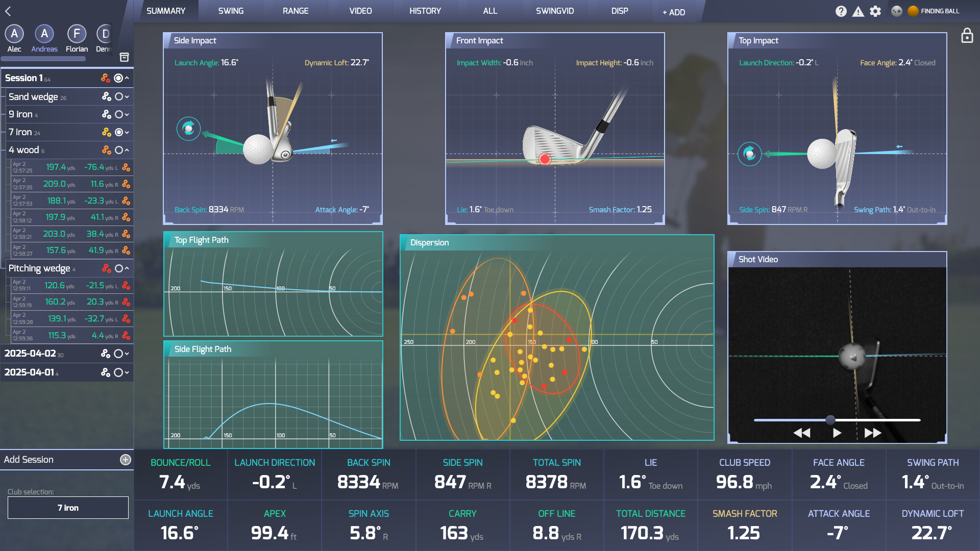
Task: Click the + ADD button in the tab bar
Action: coord(673,12)
